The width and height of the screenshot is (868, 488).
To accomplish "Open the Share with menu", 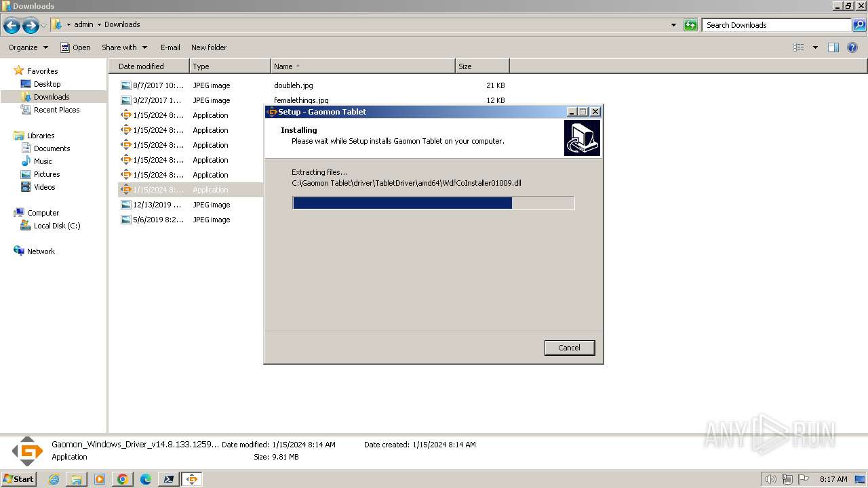I will [x=124, y=47].
